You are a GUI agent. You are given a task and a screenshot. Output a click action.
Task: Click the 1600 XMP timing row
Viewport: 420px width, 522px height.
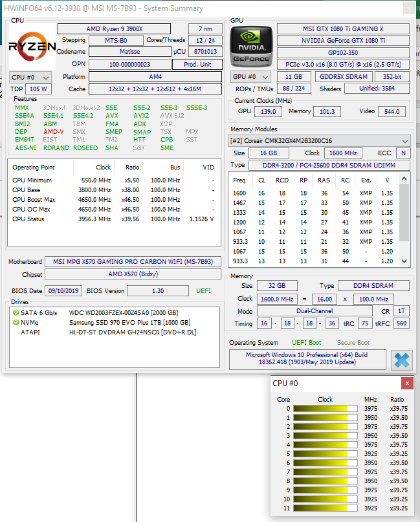(313, 193)
